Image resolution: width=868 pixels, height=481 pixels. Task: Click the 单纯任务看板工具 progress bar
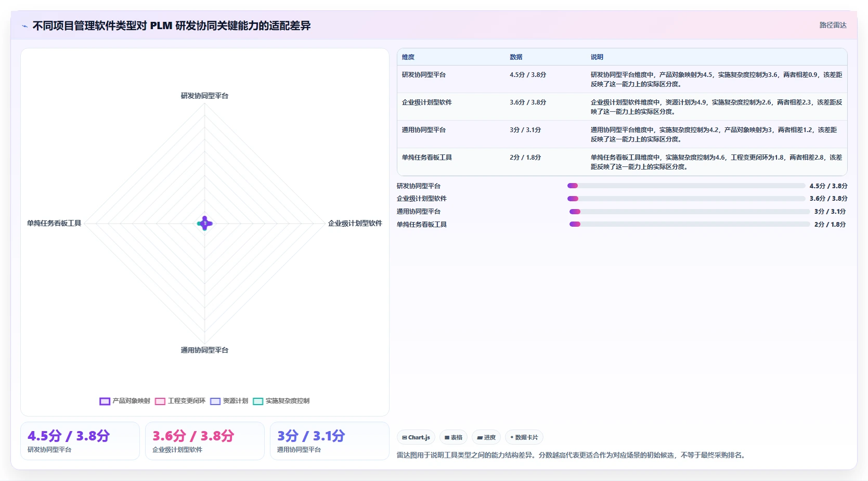click(x=690, y=225)
